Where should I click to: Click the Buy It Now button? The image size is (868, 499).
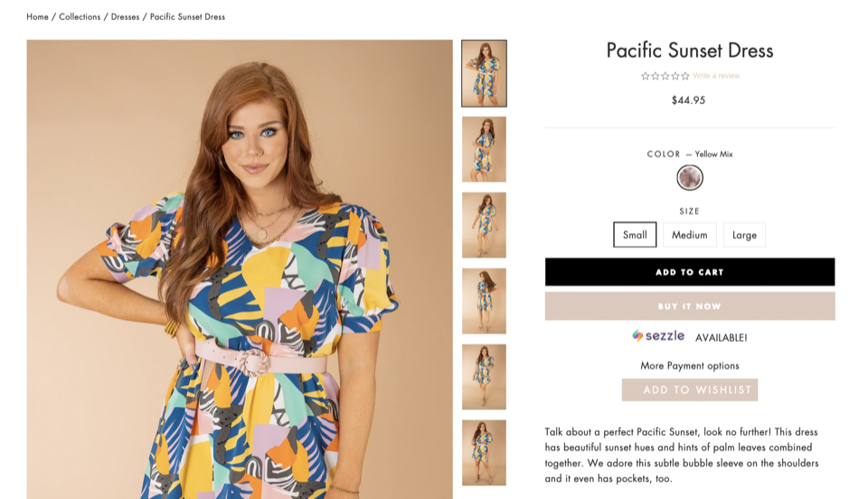pos(689,306)
